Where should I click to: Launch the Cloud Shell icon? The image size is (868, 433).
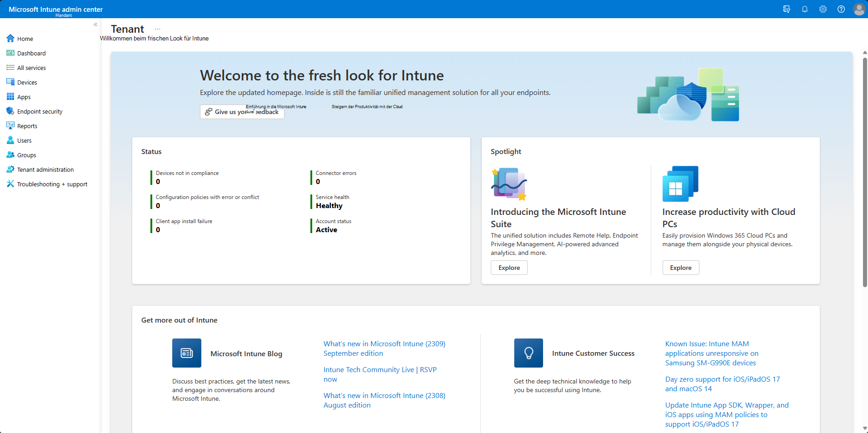(x=787, y=9)
